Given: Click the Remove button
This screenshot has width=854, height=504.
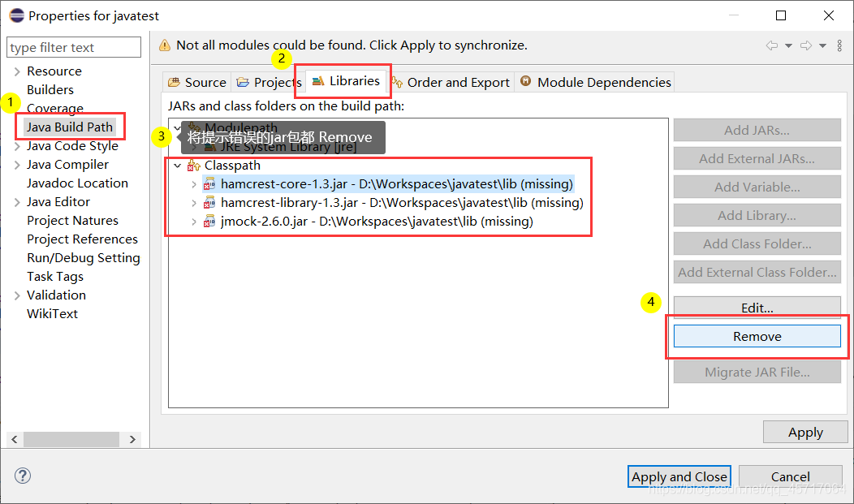Looking at the screenshot, I should 757,336.
